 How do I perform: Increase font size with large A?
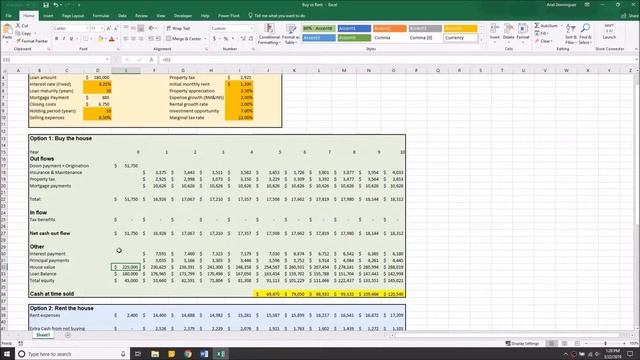[109, 29]
